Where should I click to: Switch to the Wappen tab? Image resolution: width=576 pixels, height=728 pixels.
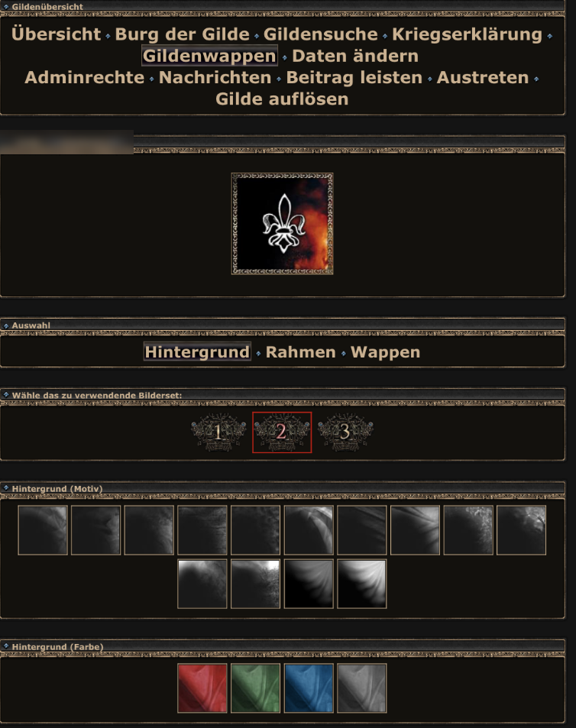click(x=385, y=352)
